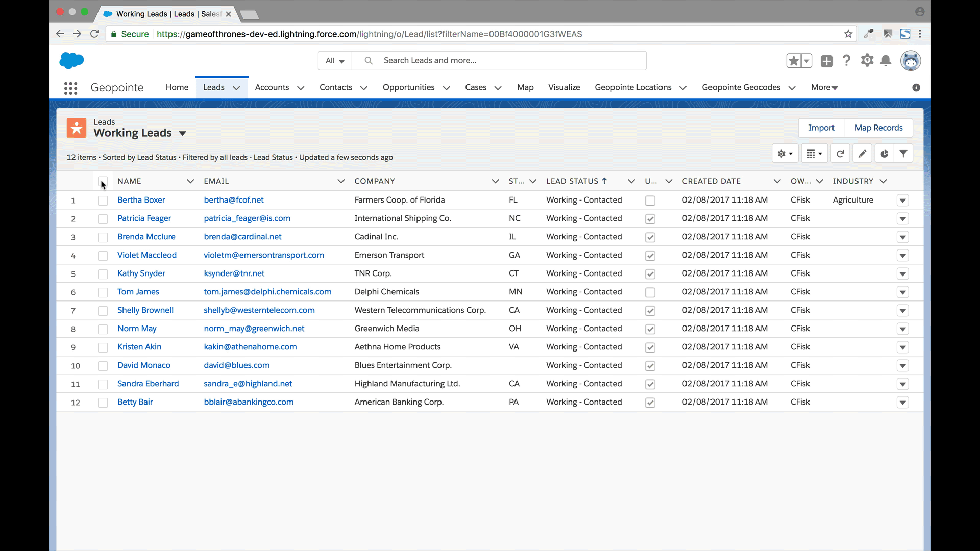
Task: Click the Salesforce cloud logo
Action: [71, 60]
